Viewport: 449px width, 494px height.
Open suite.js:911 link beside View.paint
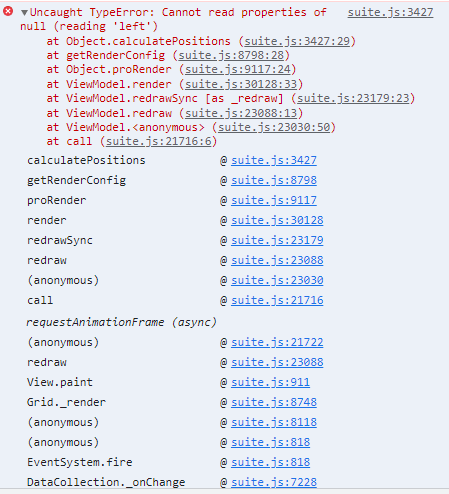(x=270, y=383)
